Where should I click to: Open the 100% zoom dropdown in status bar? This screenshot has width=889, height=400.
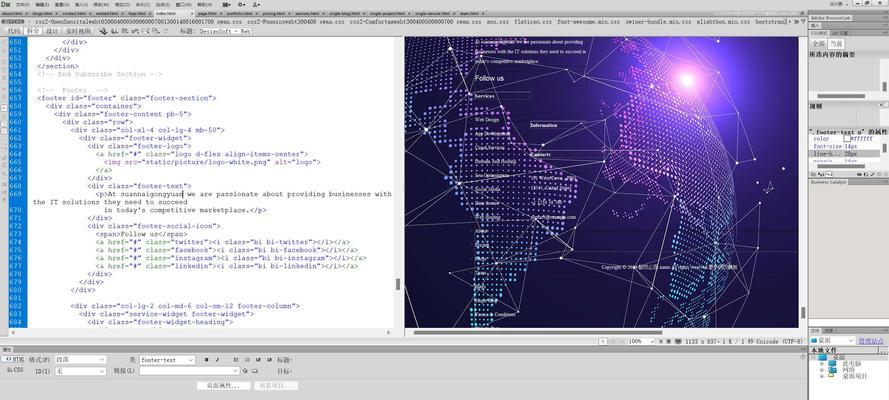pyautogui.click(x=641, y=342)
